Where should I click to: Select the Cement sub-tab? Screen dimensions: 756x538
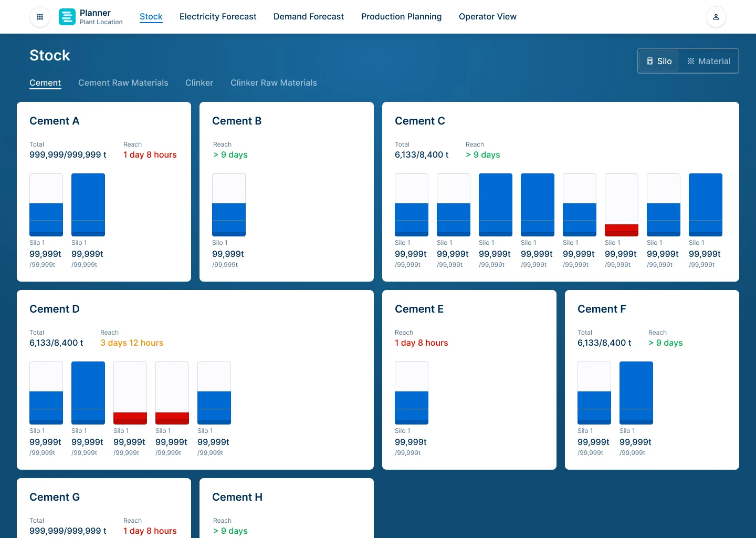[x=45, y=83]
